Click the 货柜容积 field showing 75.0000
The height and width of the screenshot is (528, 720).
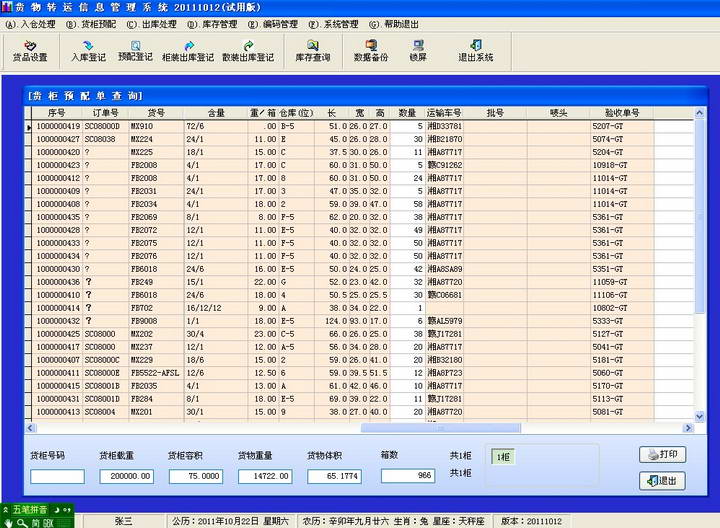(x=196, y=476)
